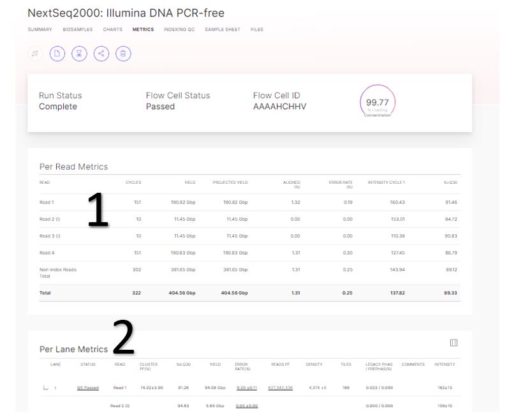509x420 pixels.
Task: Click the 0.00 ±0.00 error rate link
Action: [247, 406]
